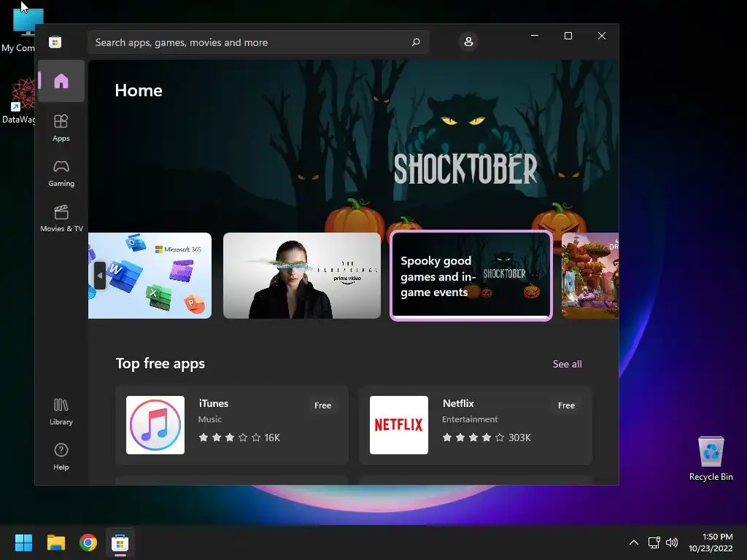Image resolution: width=747 pixels, height=560 pixels.
Task: Select the Recycle Bin desktop icon
Action: click(711, 458)
